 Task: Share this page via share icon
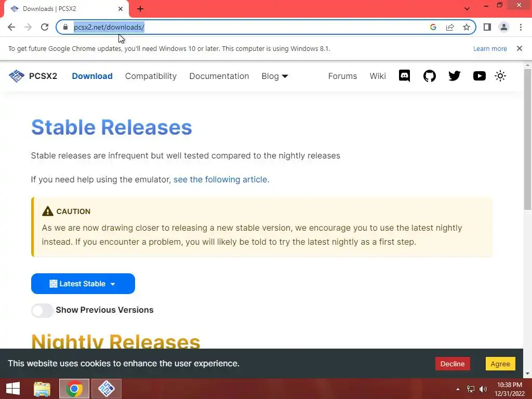click(450, 27)
